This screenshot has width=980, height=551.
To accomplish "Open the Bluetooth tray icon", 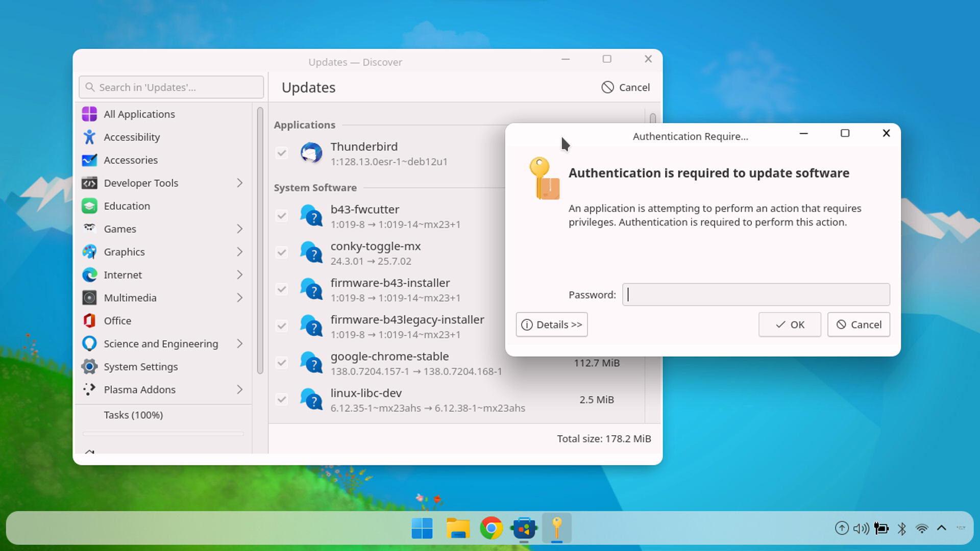I will (902, 528).
